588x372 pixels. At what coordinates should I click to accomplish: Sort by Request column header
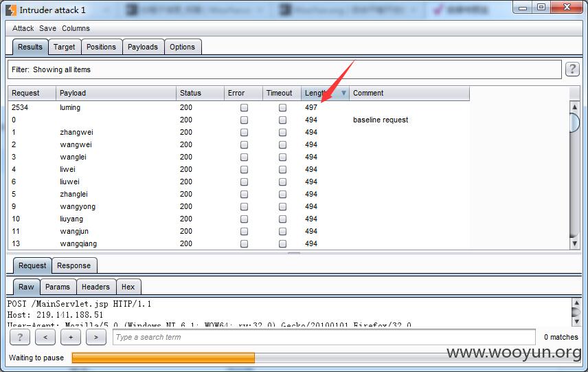click(32, 93)
